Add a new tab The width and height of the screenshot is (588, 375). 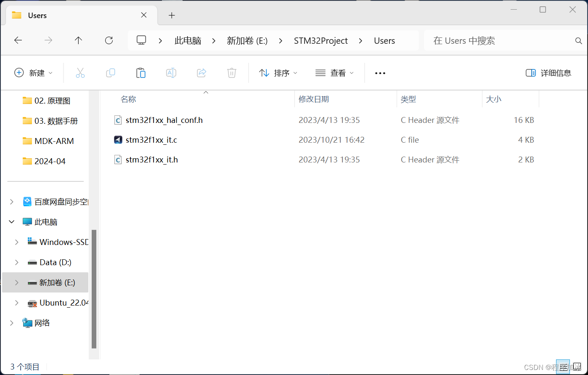171,15
